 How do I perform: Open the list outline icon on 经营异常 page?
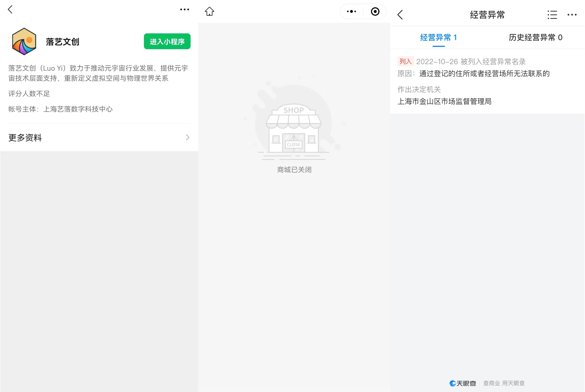[552, 15]
